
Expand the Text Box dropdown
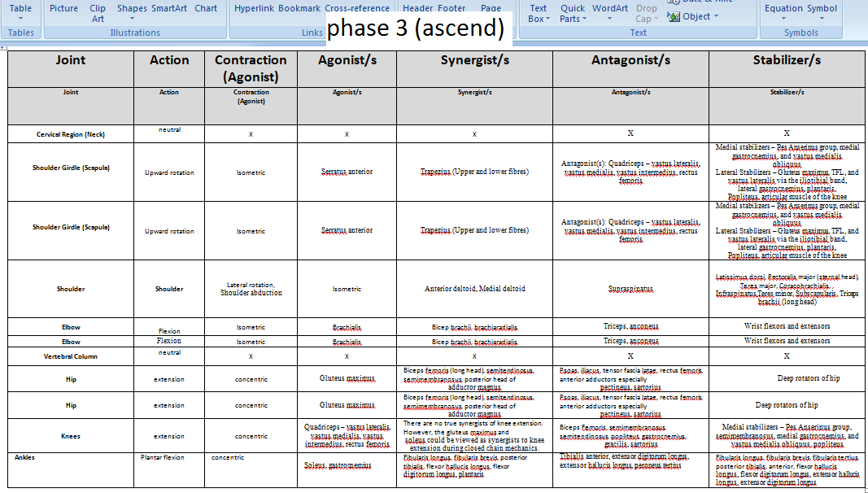538,13
